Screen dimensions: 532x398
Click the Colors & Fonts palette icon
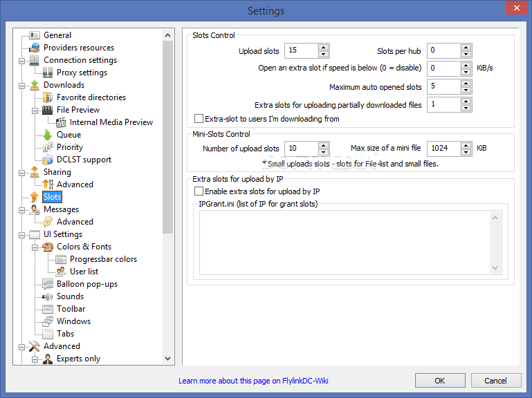tap(48, 247)
